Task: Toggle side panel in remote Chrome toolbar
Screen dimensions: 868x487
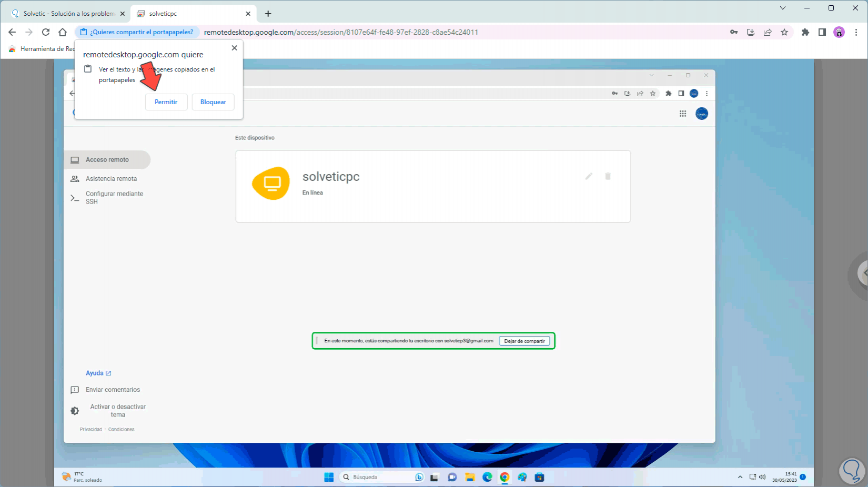Action: pos(681,94)
